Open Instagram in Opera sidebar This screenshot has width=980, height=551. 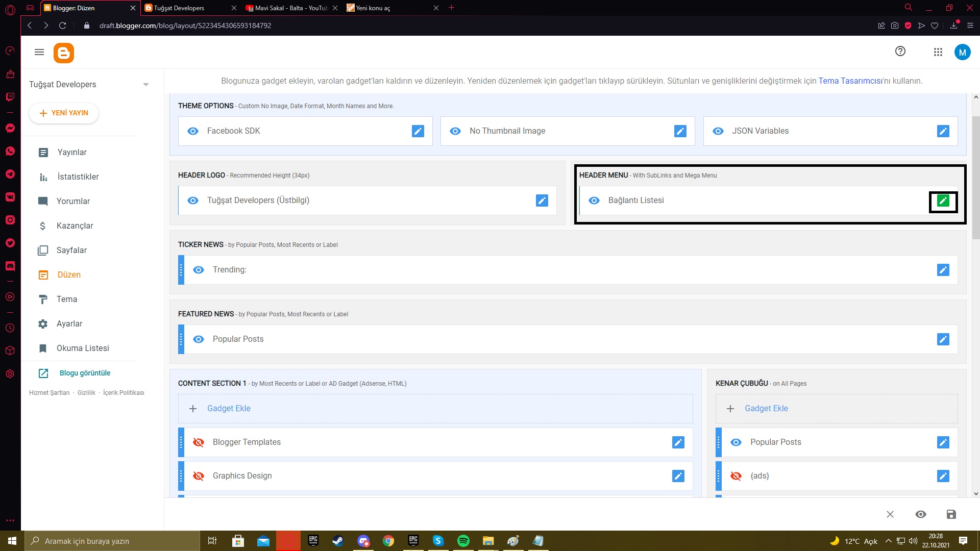10,220
